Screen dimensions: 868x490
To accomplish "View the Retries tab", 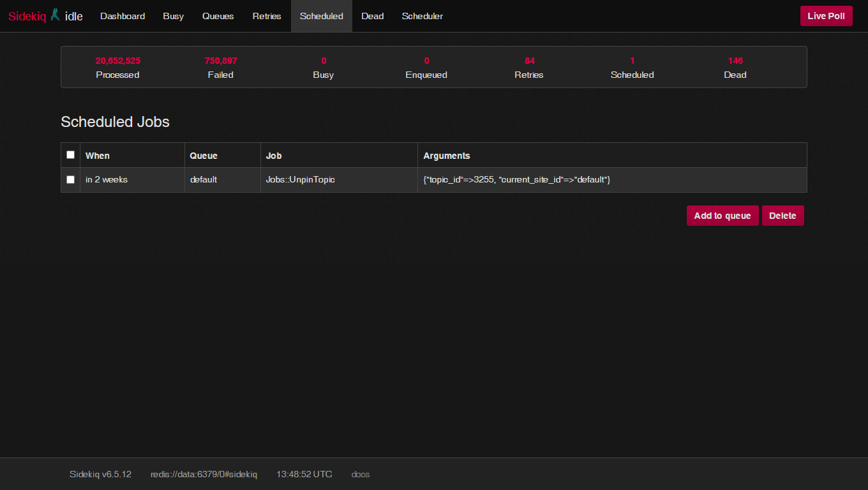I will coord(267,16).
